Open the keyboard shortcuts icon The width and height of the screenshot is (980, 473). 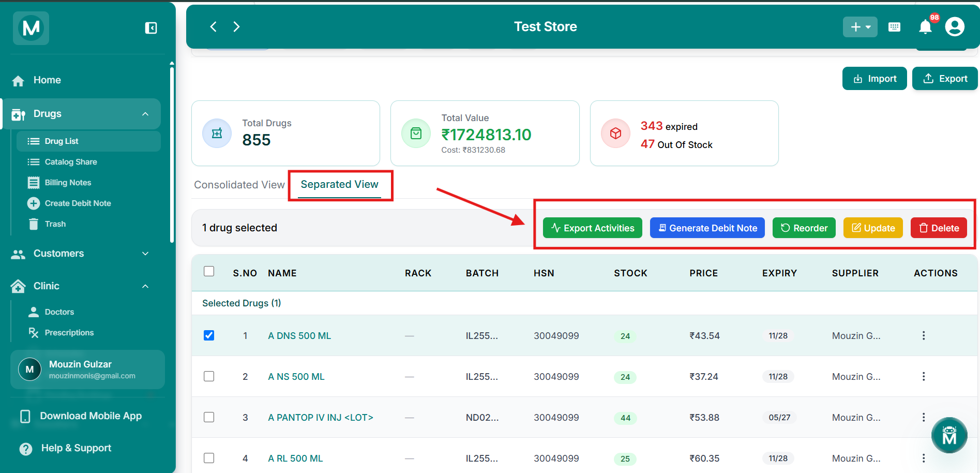(894, 27)
